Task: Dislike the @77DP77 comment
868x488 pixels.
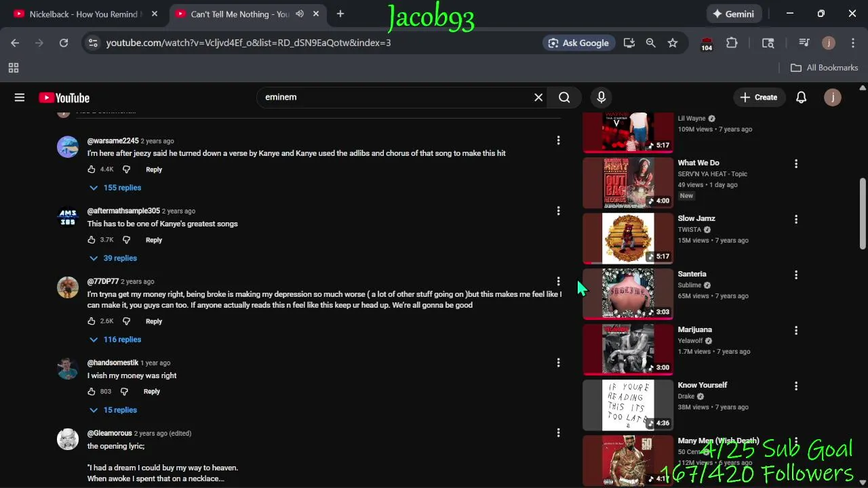Action: pos(126,321)
